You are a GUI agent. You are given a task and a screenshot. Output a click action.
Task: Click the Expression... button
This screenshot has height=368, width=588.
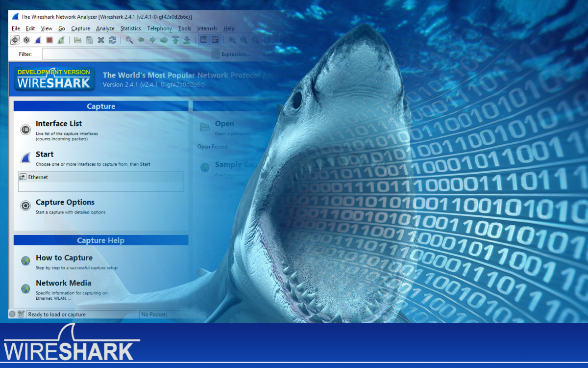236,54
